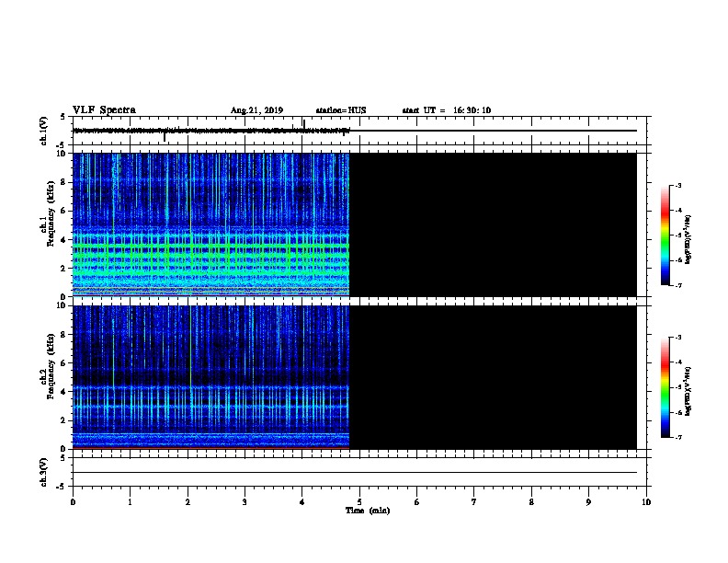The width and height of the screenshot is (728, 563).
Task: Click the time axis tick label "1"
Action: [130, 502]
